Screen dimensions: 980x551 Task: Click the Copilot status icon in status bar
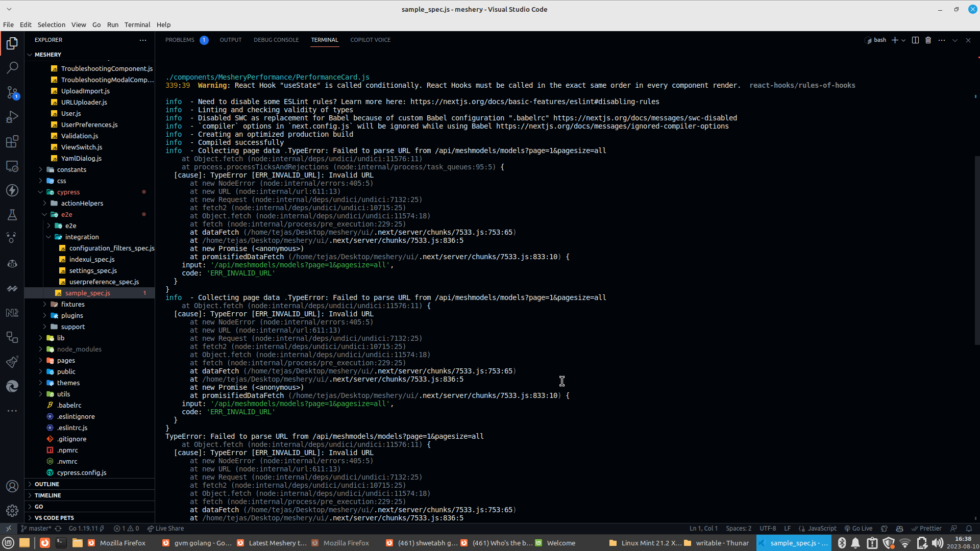899,529
